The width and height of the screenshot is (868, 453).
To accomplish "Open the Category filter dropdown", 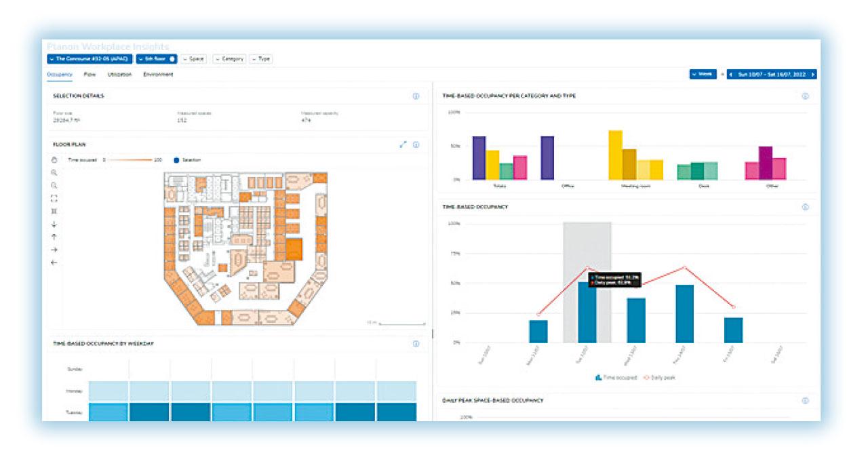I will (x=229, y=59).
